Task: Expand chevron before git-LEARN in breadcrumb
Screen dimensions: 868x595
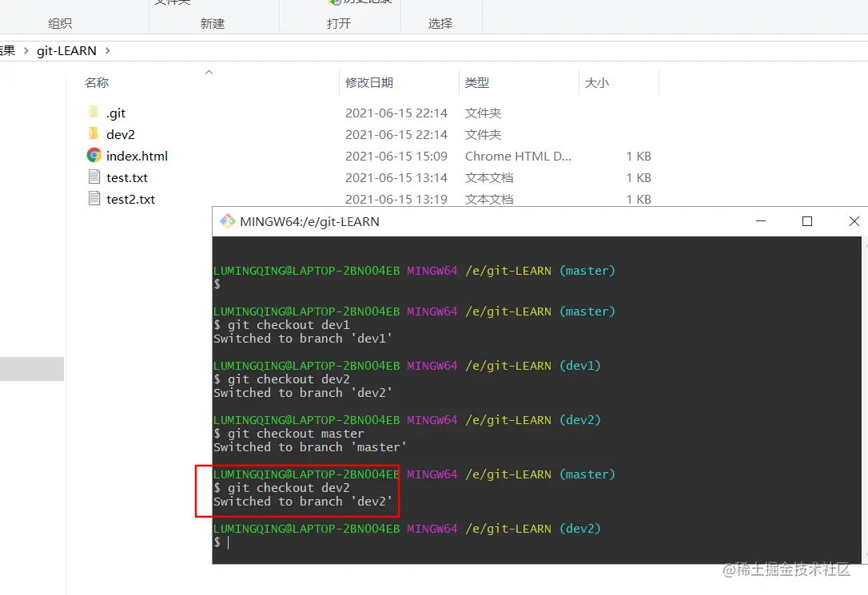Action: pos(26,51)
